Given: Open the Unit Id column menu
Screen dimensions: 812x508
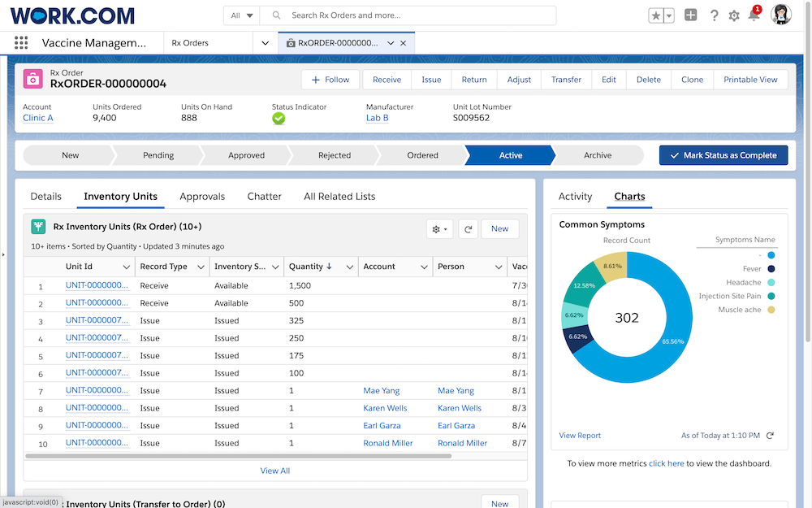Looking at the screenshot, I should 126,267.
